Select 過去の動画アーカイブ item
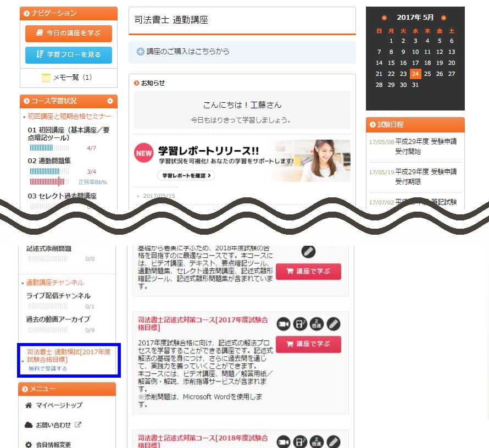Screen dimensions: 489x448 point(58,319)
